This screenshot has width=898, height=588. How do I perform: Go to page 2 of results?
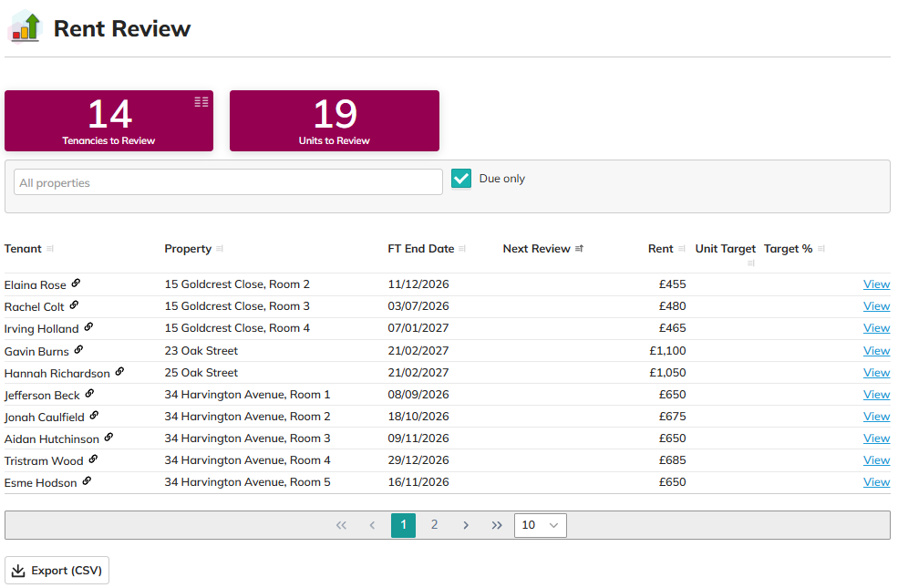pos(434,525)
